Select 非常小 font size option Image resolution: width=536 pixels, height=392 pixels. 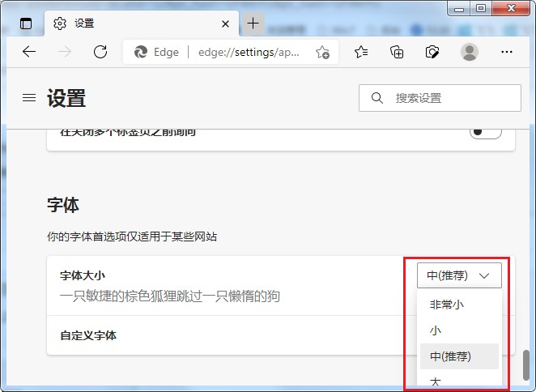point(447,305)
